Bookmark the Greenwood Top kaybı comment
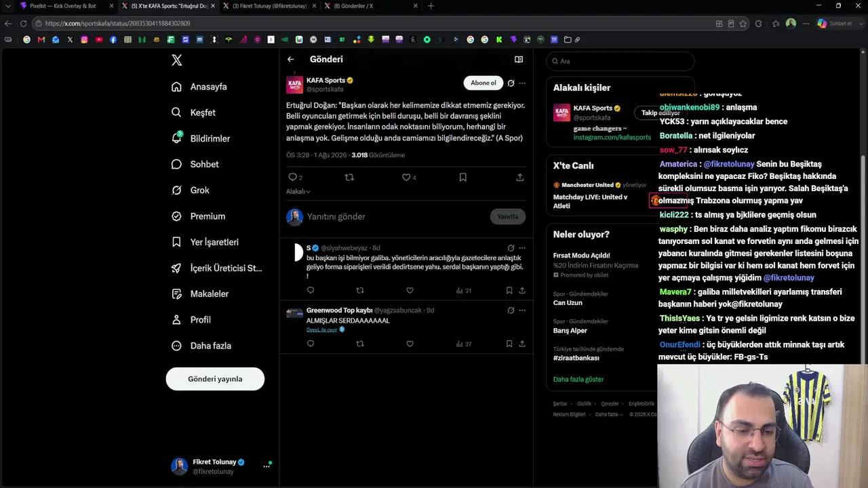 coord(509,344)
